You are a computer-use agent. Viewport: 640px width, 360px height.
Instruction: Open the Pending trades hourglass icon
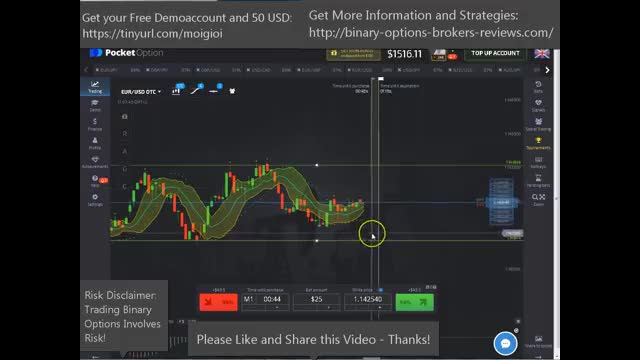(538, 180)
